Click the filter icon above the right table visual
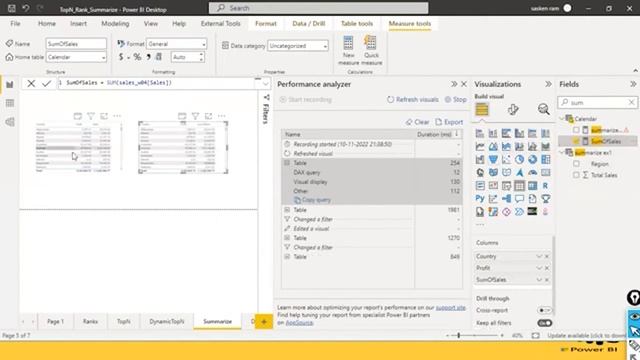The height and width of the screenshot is (360, 640). click(196, 116)
